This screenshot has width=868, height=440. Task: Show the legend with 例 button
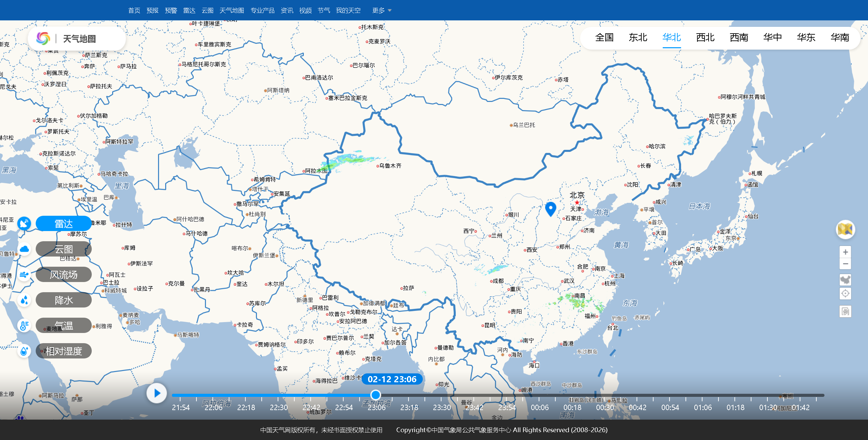click(845, 311)
